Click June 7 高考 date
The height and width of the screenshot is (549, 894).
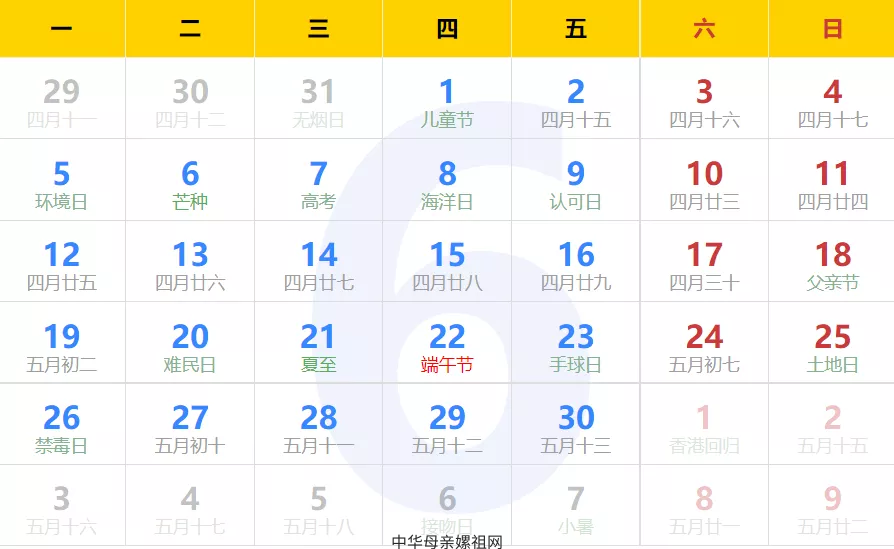coord(318,180)
